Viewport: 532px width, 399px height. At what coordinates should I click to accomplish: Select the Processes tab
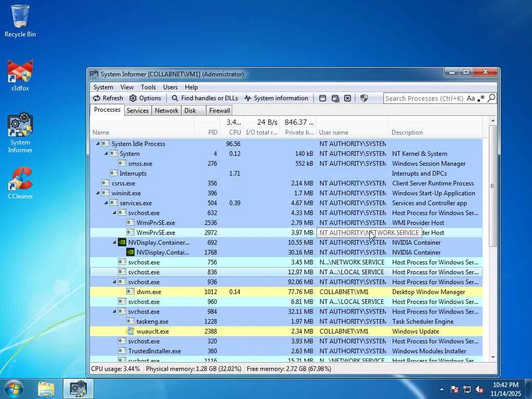pyautogui.click(x=107, y=110)
